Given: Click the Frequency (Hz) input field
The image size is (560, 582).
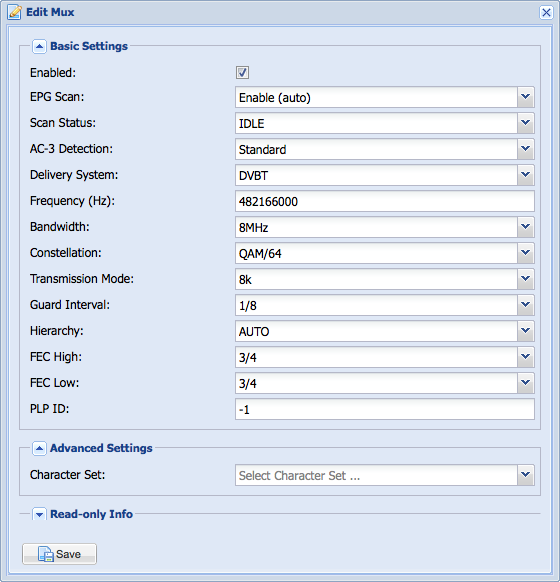Looking at the screenshot, I should click(x=385, y=201).
